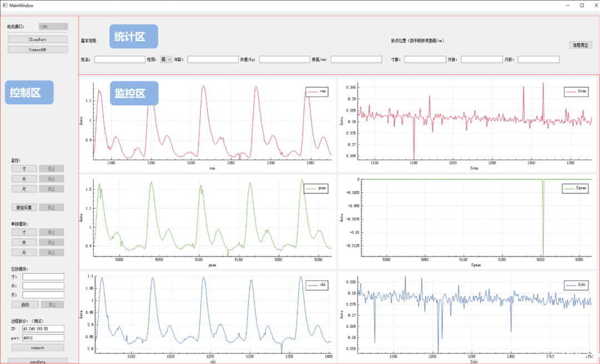Click the 关 button under 监控
This screenshot has height=364, width=600.
[24, 179]
